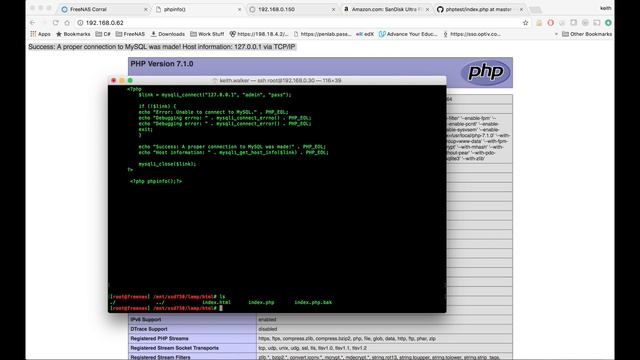Click the Registered Stream Socket Transports label
The width and height of the screenshot is (640, 360).
point(175,348)
